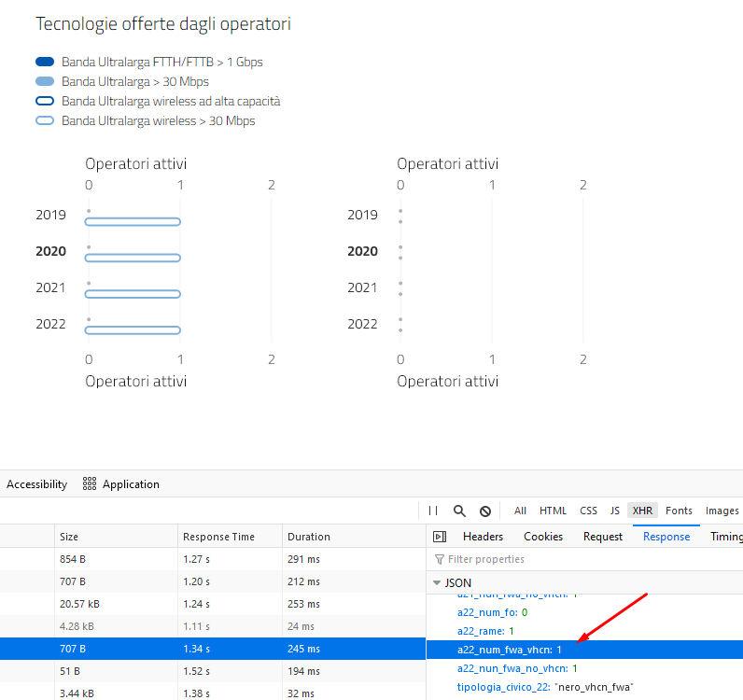Click the funnel icon in filter properties

(440, 560)
